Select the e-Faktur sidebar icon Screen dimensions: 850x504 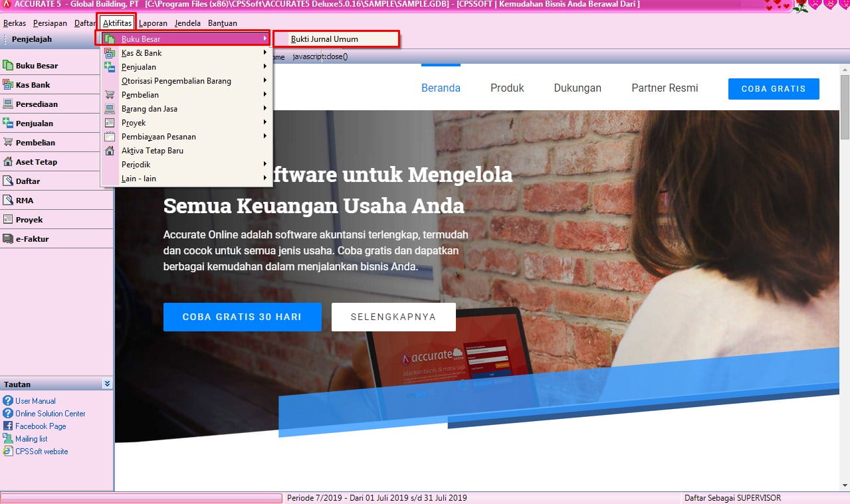click(x=9, y=239)
